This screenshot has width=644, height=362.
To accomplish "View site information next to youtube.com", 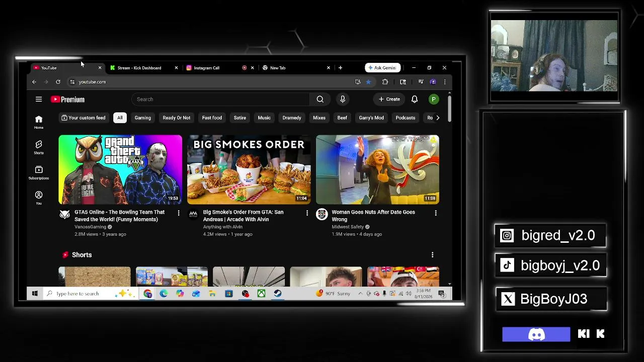I will pyautogui.click(x=72, y=82).
